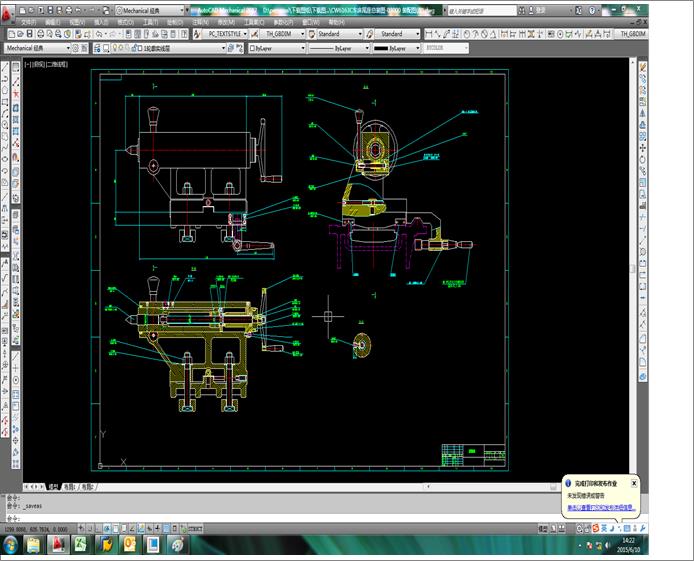Screen dimensions: 694x561
Task: Open the 编辑(E) menu
Action: [52, 21]
